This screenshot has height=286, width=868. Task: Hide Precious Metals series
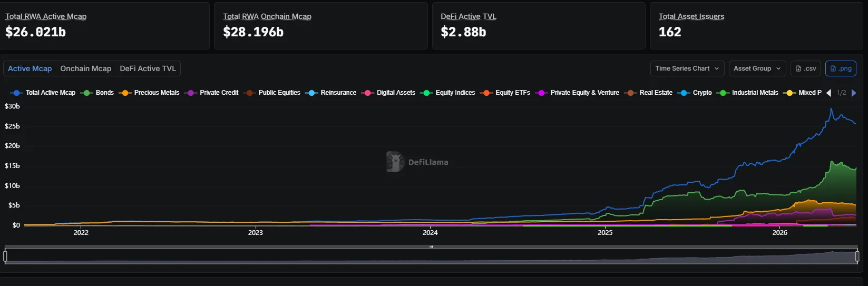click(x=149, y=93)
